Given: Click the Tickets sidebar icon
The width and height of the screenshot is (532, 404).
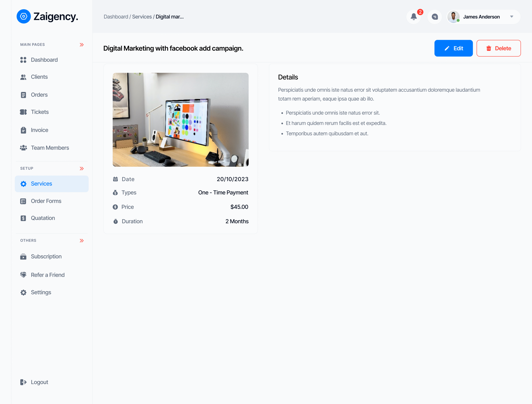Looking at the screenshot, I should tap(23, 112).
